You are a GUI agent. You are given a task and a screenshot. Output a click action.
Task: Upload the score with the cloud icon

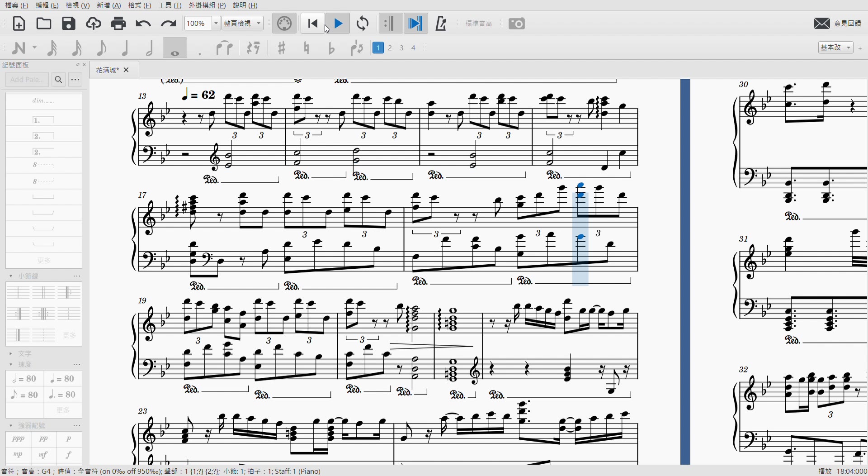coord(93,24)
